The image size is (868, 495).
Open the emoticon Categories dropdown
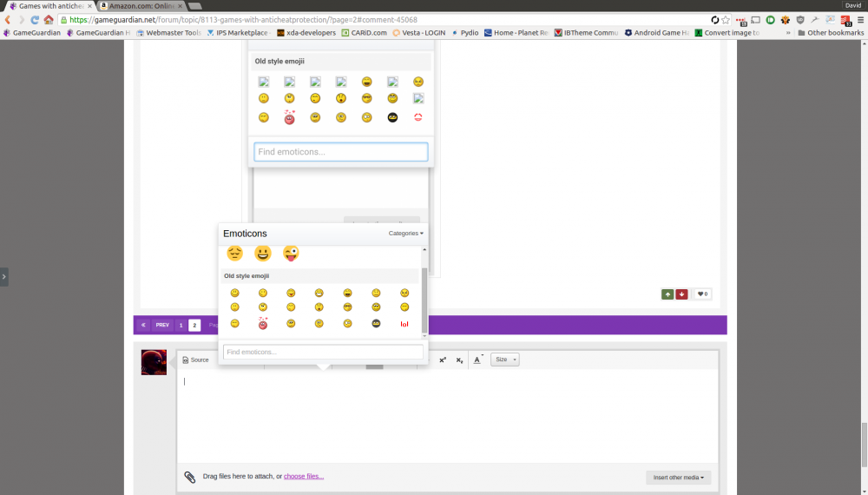(405, 234)
